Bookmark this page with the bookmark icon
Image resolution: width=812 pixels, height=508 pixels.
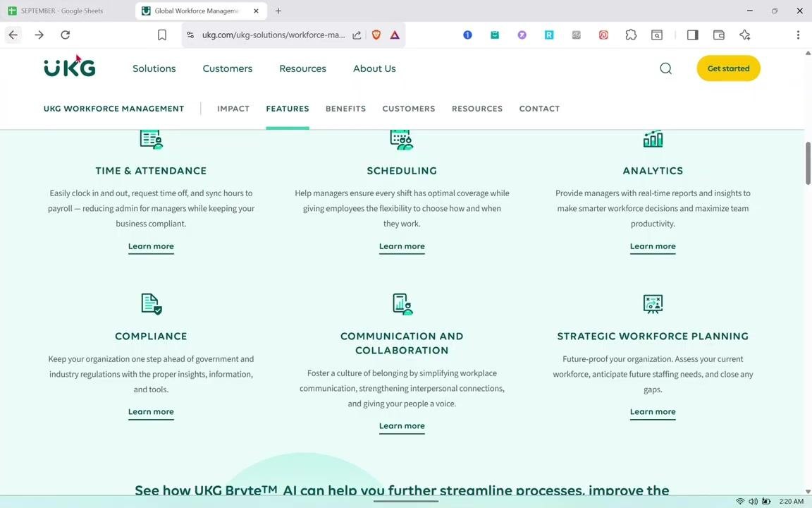[162, 35]
